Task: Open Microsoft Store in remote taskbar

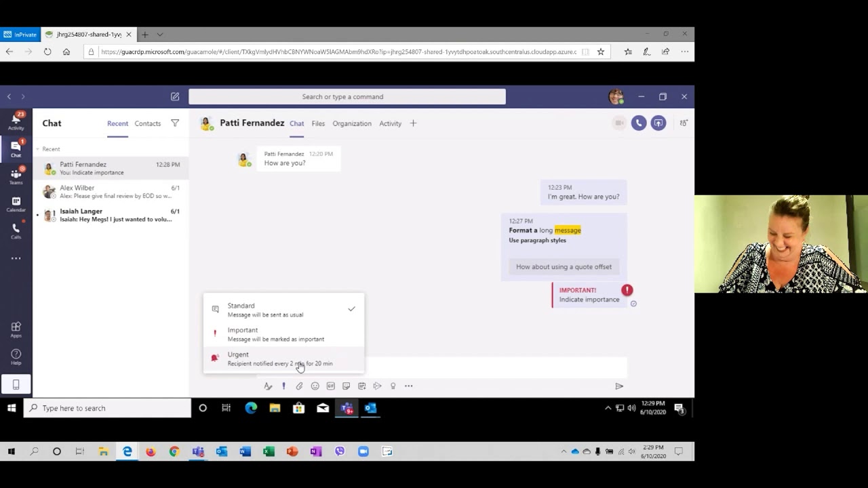Action: (x=298, y=408)
